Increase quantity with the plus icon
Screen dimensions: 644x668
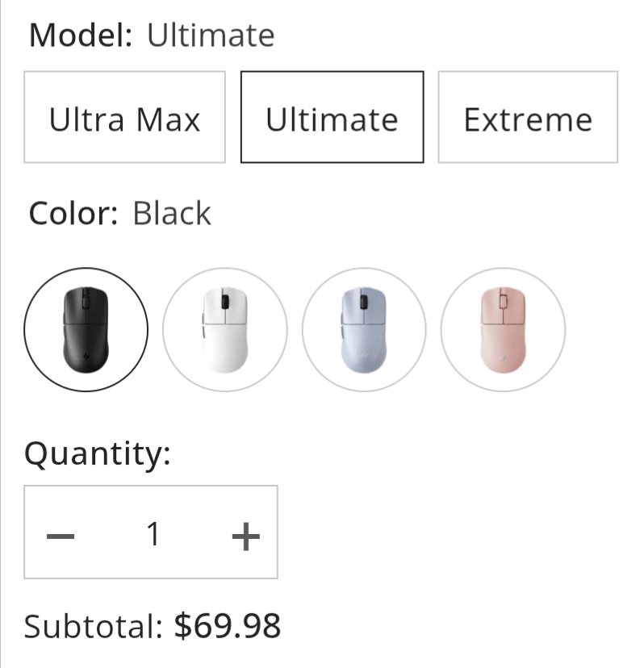coord(245,535)
